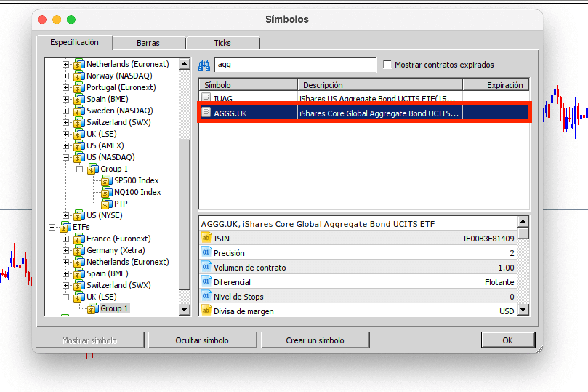Click the Divisa de margen value USD

[507, 311]
